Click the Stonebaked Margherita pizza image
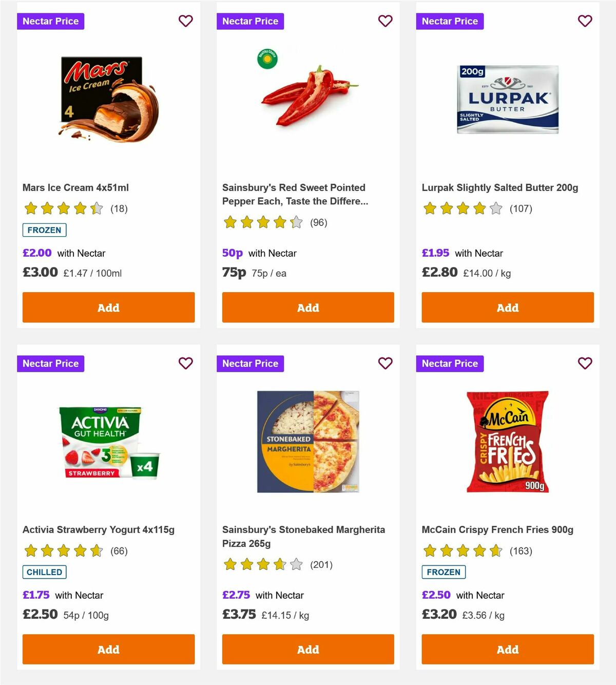 tap(307, 442)
